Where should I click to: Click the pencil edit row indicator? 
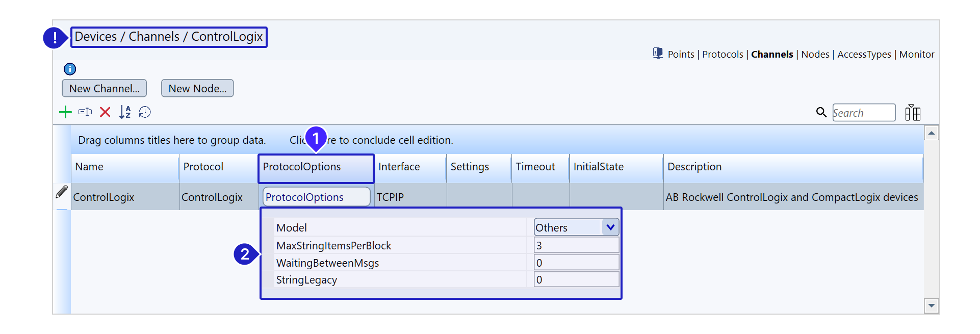pos(62,192)
